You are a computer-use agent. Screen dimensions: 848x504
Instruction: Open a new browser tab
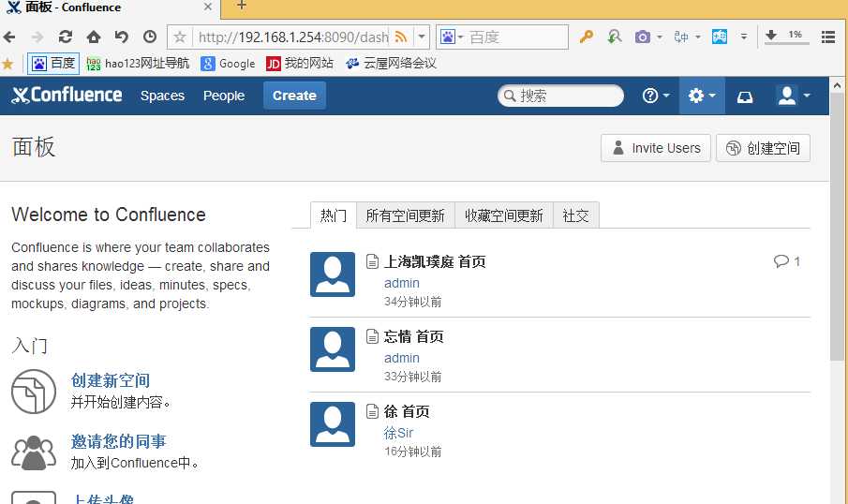[242, 6]
